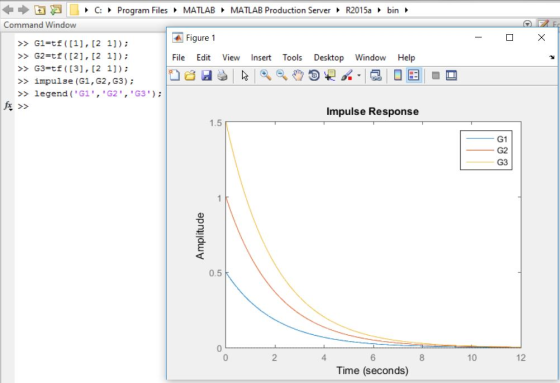Click the Amplitude axis label
The width and height of the screenshot is (560, 383).
click(200, 236)
